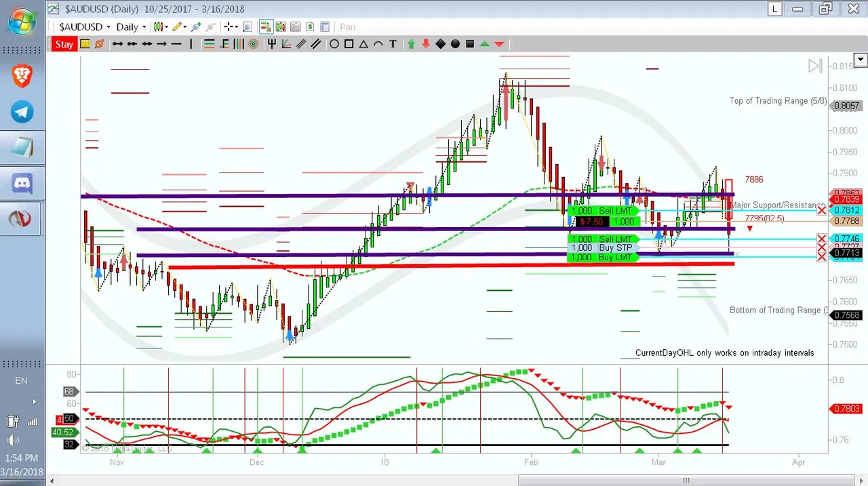
Task: Toggle the red Stay drawing mode button
Action: 64,44
